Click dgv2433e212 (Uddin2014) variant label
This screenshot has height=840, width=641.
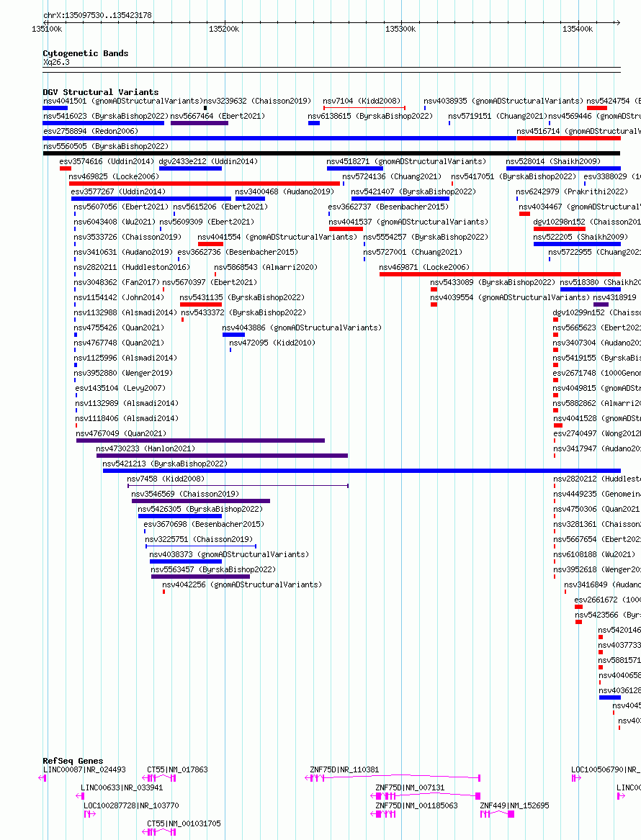coord(208,162)
